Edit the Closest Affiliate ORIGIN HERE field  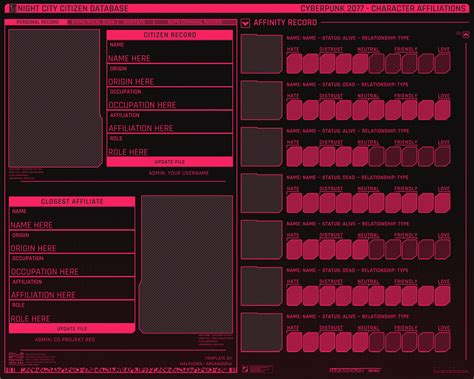[x=72, y=242]
